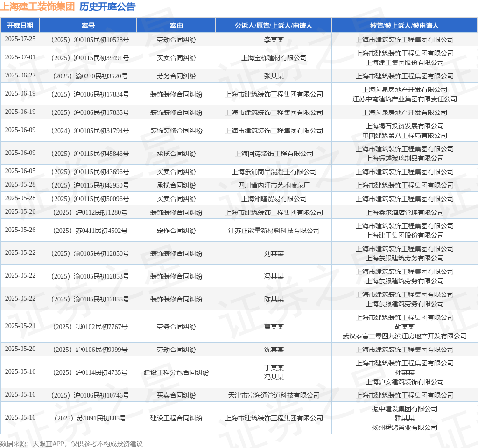The width and height of the screenshot is (478, 448).
Task: Click defendant 武汉泰富二零四九滨江房地产开发有限公司
Action: pyautogui.click(x=405, y=336)
